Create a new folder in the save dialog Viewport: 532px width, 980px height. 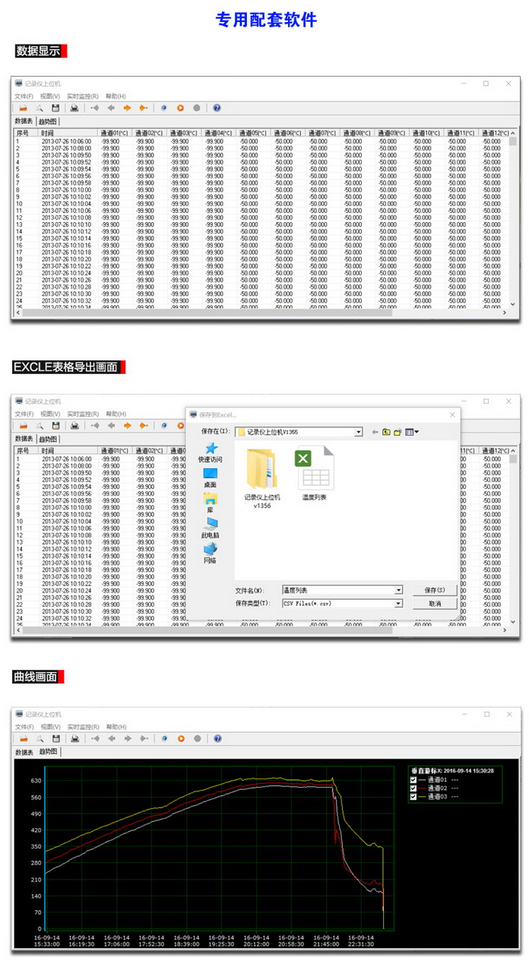[397, 432]
